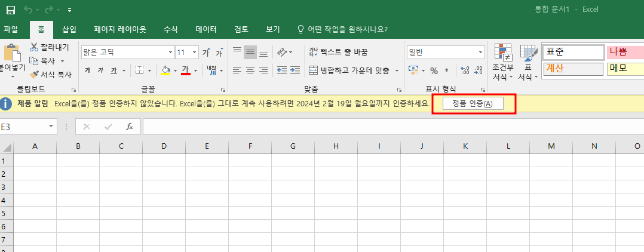Viewport: 644px width, 252px height.
Task: Expand 병합하고 가운데 맞춤 dropdown arrow
Action: click(x=397, y=70)
